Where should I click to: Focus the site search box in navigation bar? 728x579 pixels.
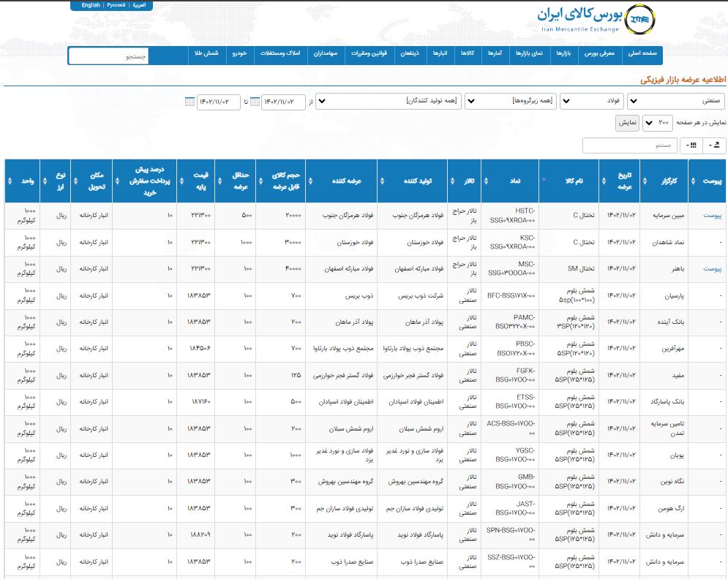pyautogui.click(x=108, y=56)
